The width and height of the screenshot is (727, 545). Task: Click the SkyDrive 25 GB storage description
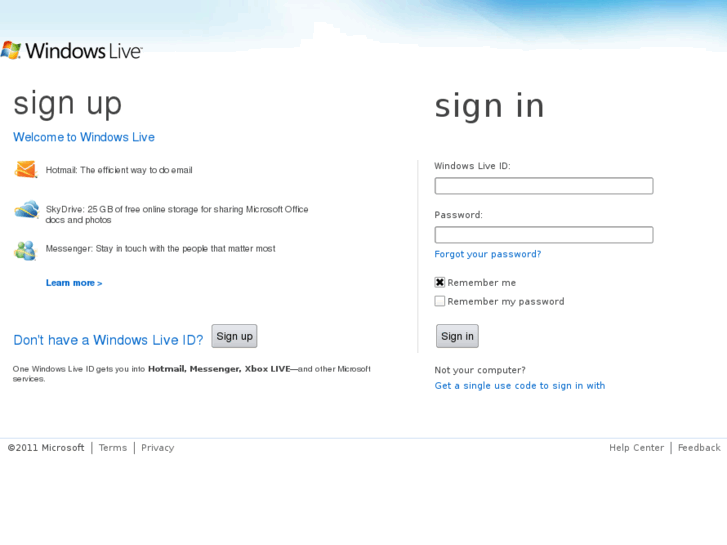[177, 214]
